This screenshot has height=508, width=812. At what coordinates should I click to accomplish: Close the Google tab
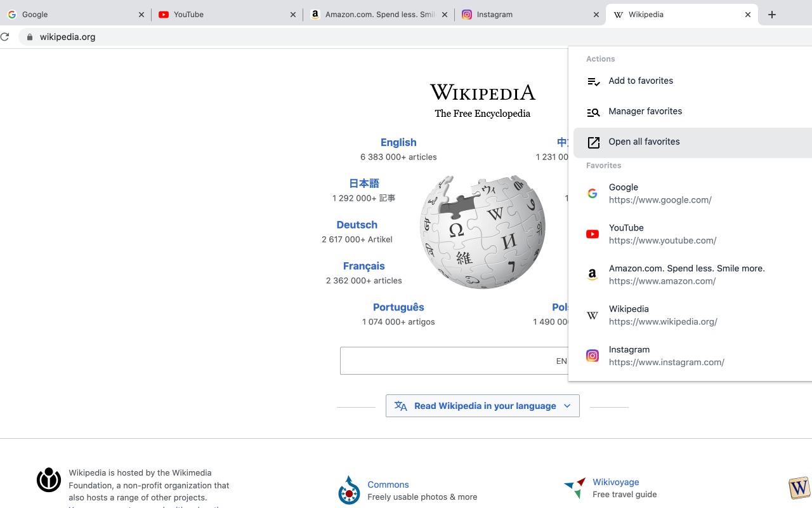(x=141, y=15)
